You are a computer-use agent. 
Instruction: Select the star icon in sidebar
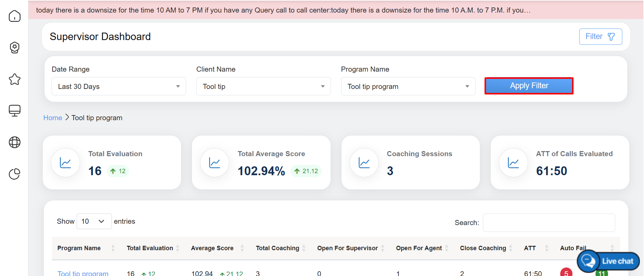[x=15, y=79]
